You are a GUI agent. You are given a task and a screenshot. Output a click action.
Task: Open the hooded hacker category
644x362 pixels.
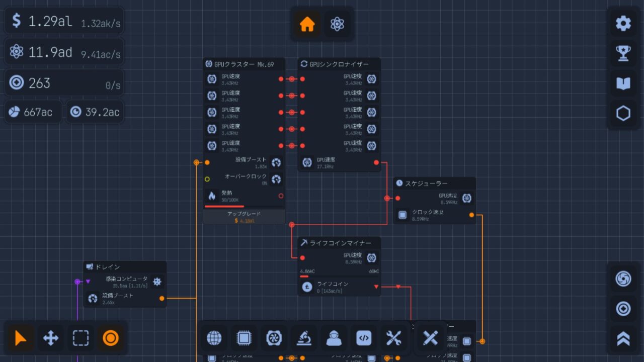pyautogui.click(x=334, y=338)
